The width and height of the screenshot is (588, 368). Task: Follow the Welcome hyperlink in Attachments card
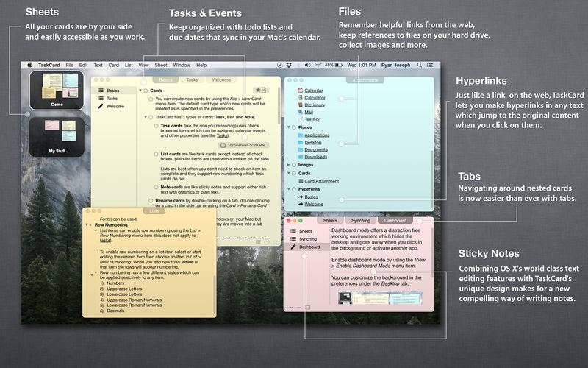pyautogui.click(x=314, y=205)
